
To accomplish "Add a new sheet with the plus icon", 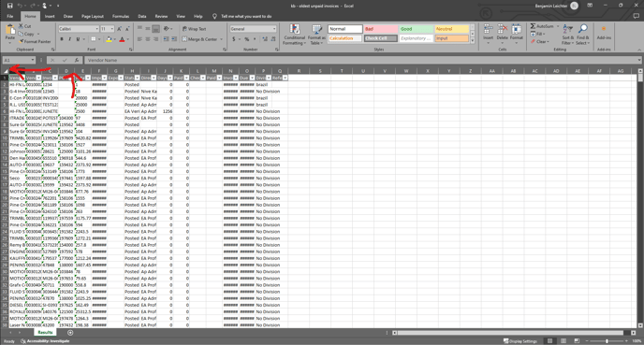I will 70,333.
